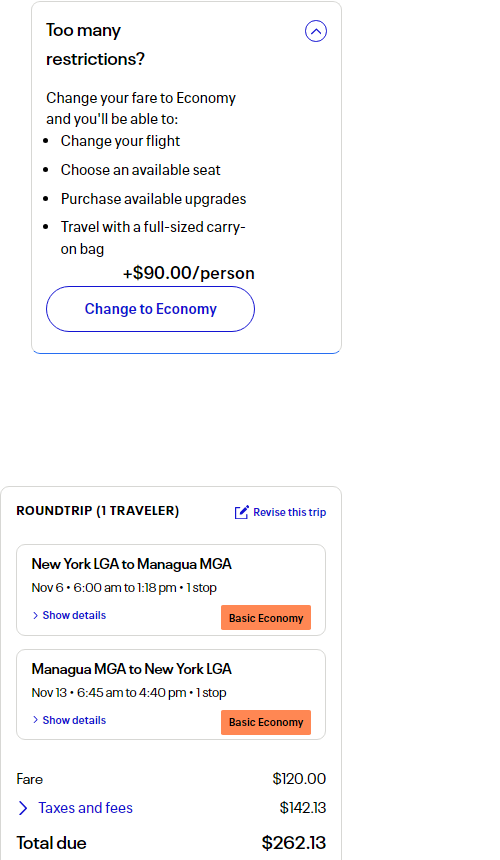Click the taxes amount $142.13
The height and width of the screenshot is (860, 500).
coord(303,808)
